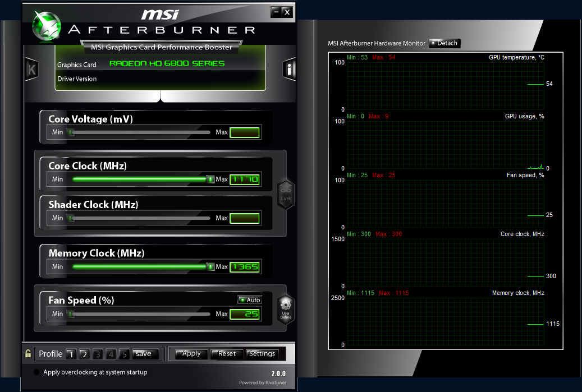Viewport: 582px width, 392px height.
Task: Select Profile 2
Action: click(84, 354)
